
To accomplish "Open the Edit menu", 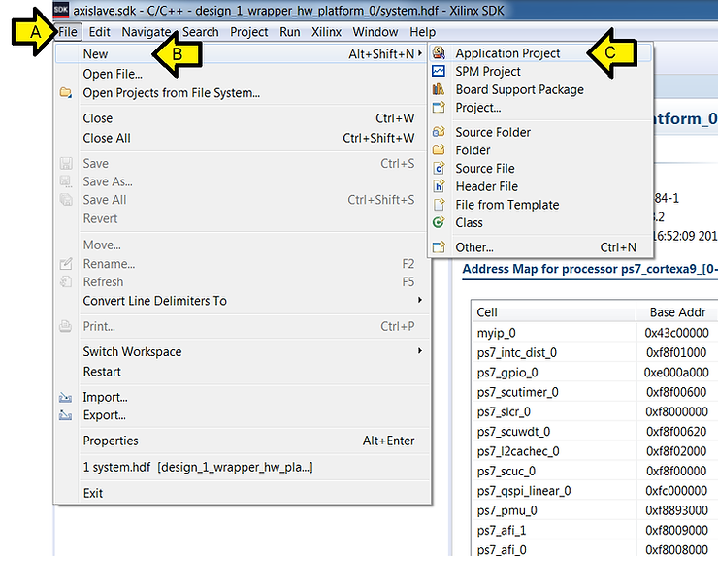I will (99, 32).
